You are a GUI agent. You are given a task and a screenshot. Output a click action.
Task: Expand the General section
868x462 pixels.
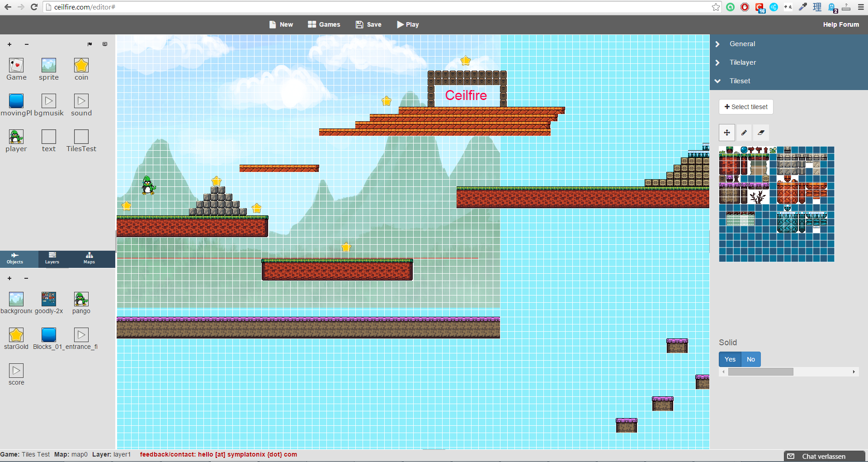point(742,44)
